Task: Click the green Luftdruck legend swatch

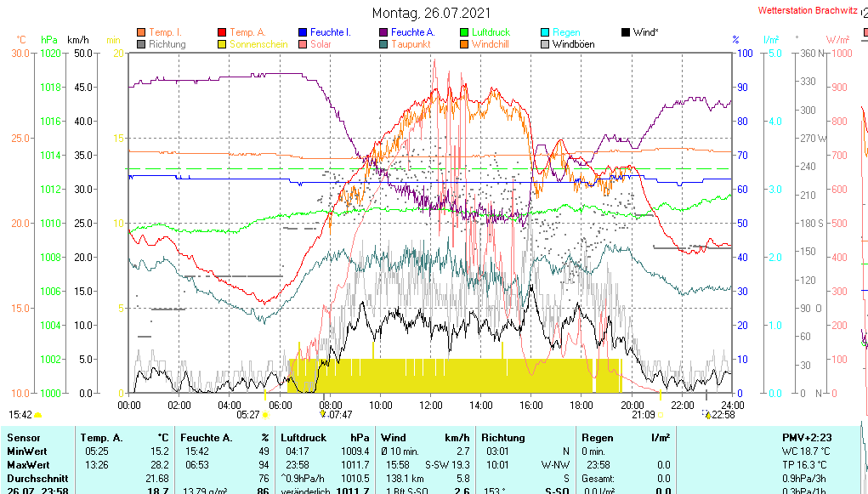Action: [x=464, y=32]
